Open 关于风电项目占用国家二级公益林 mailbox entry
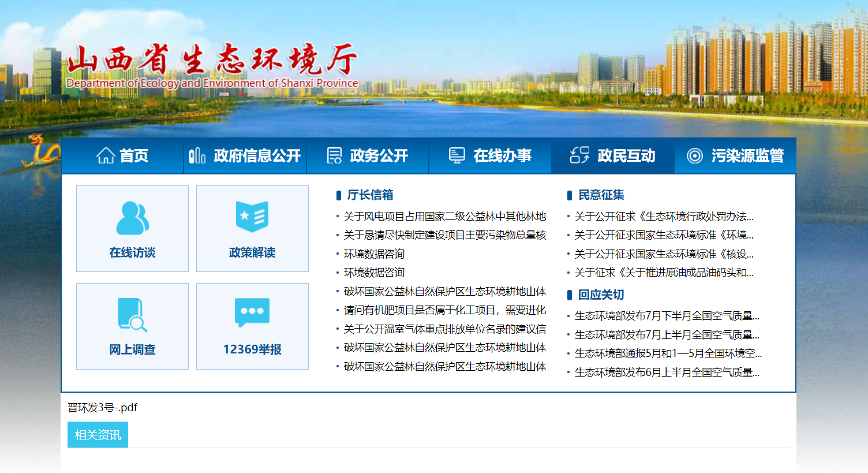Viewport: 868px width, 473px height. (444, 217)
